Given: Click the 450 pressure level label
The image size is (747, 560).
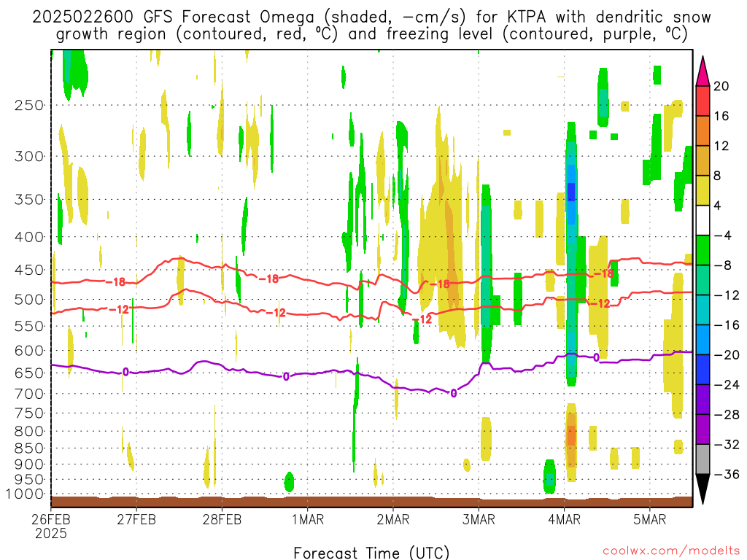Looking at the screenshot, I should (x=29, y=270).
